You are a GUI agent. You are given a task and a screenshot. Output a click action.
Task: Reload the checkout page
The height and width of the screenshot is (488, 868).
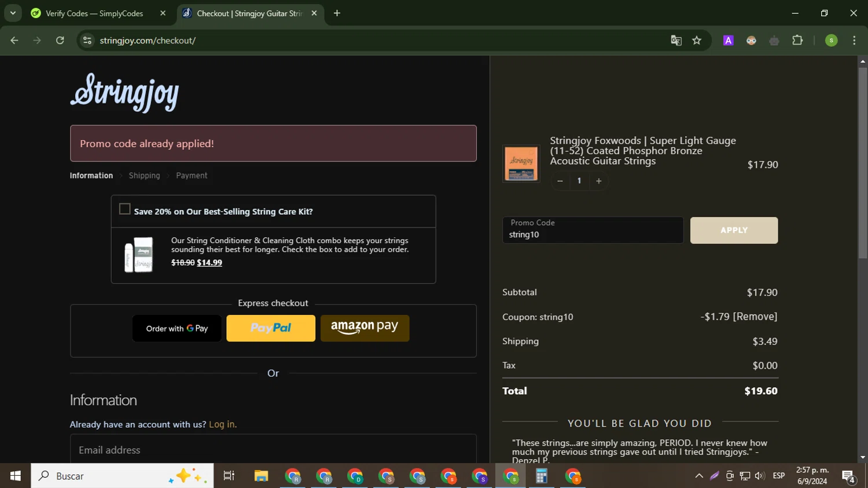(60, 41)
